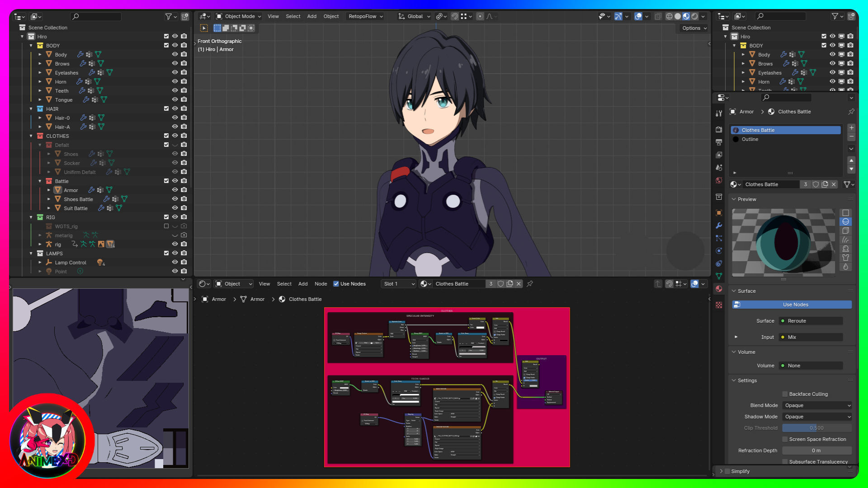868x488 pixels.
Task: Select cube preview shape
Action: (845, 230)
